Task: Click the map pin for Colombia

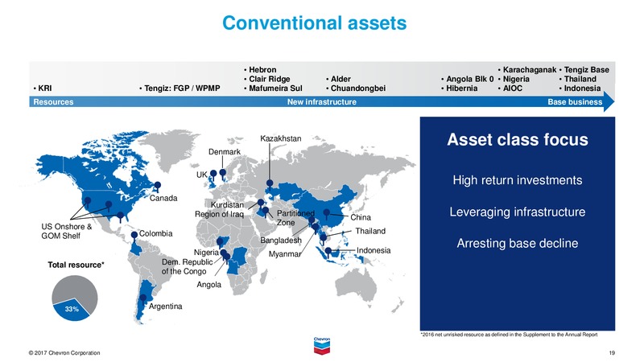Action: (134, 237)
